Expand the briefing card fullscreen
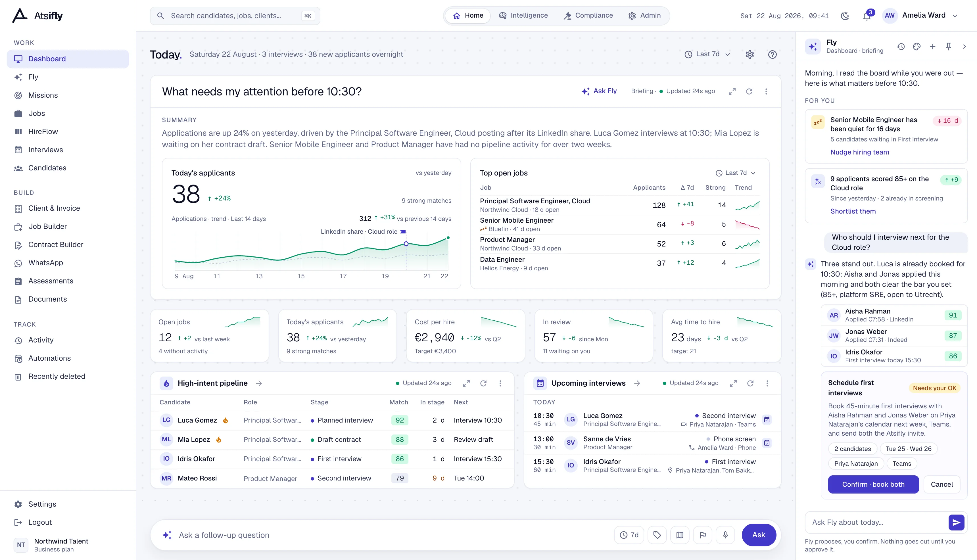The width and height of the screenshot is (977, 560). point(732,91)
